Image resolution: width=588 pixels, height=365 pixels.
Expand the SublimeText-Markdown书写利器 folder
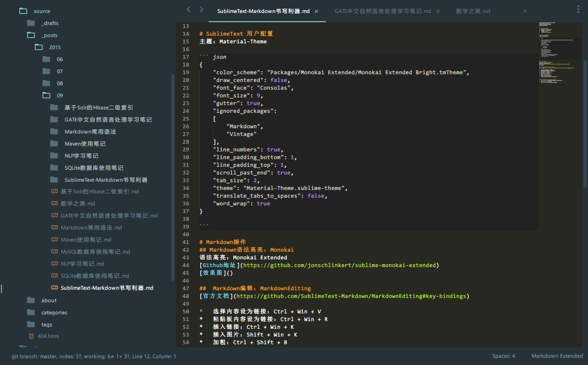pos(106,179)
